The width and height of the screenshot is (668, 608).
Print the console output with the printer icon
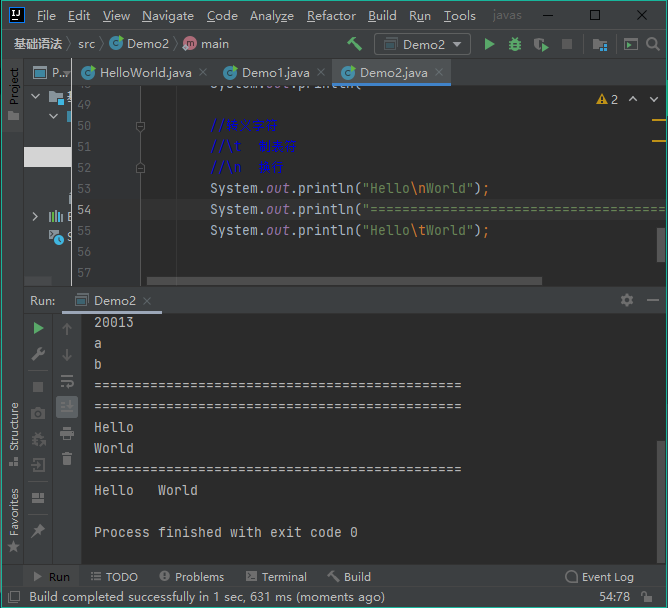[x=67, y=433]
